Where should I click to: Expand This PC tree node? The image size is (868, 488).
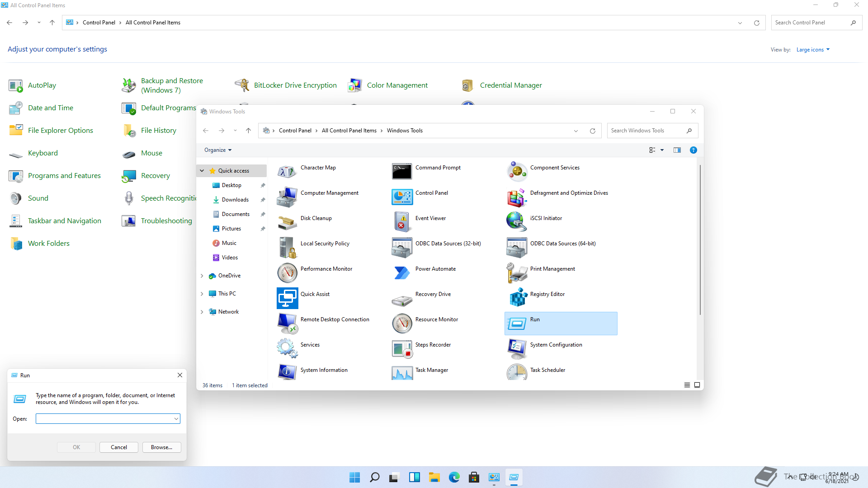[202, 294]
